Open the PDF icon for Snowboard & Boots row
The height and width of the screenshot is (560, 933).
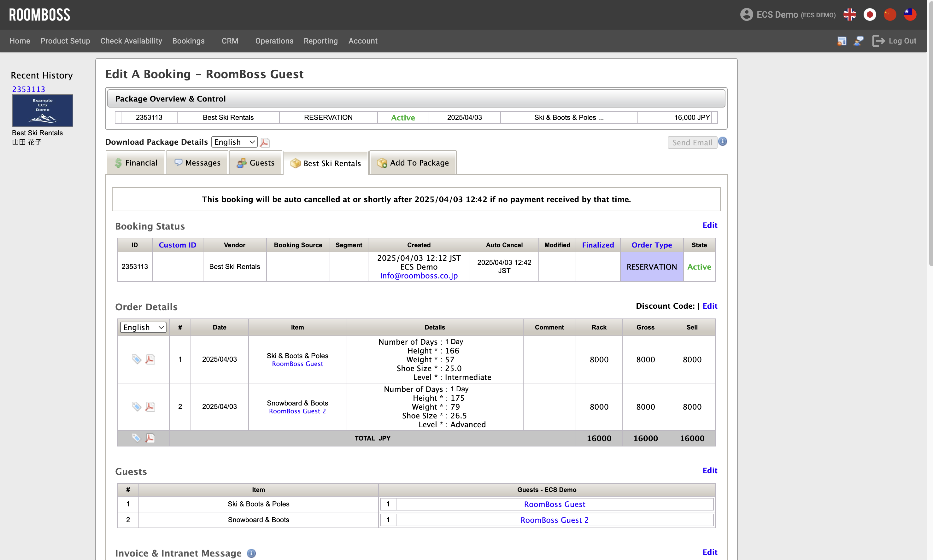point(150,406)
